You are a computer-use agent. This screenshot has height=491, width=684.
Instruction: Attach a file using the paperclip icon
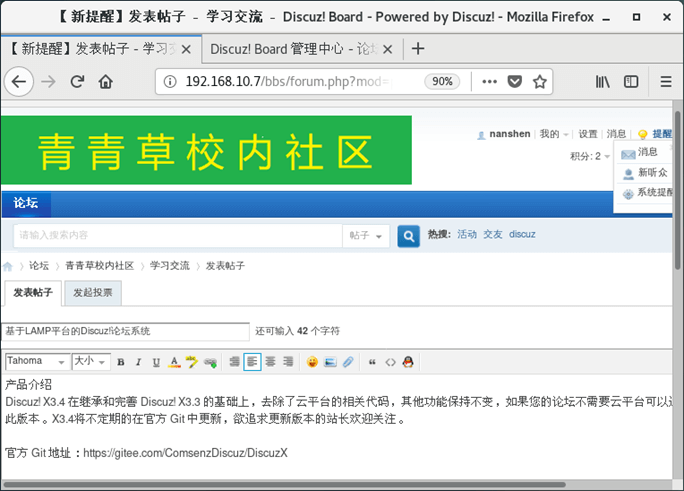pos(348,362)
